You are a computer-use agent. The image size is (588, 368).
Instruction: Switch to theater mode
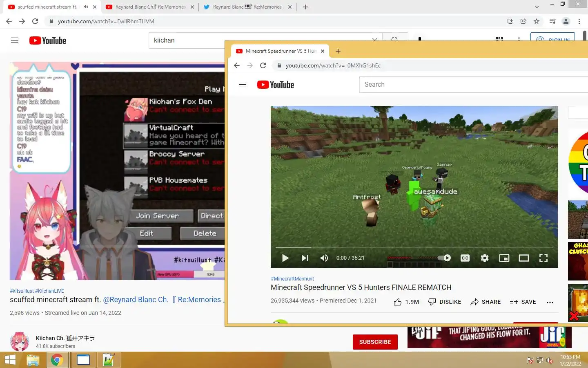[524, 258]
